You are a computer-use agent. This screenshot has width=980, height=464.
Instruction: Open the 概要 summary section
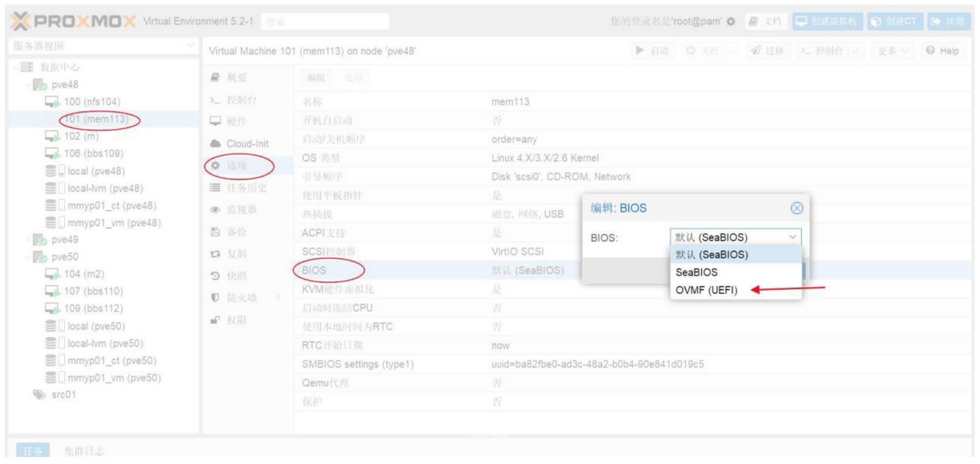pyautogui.click(x=248, y=77)
